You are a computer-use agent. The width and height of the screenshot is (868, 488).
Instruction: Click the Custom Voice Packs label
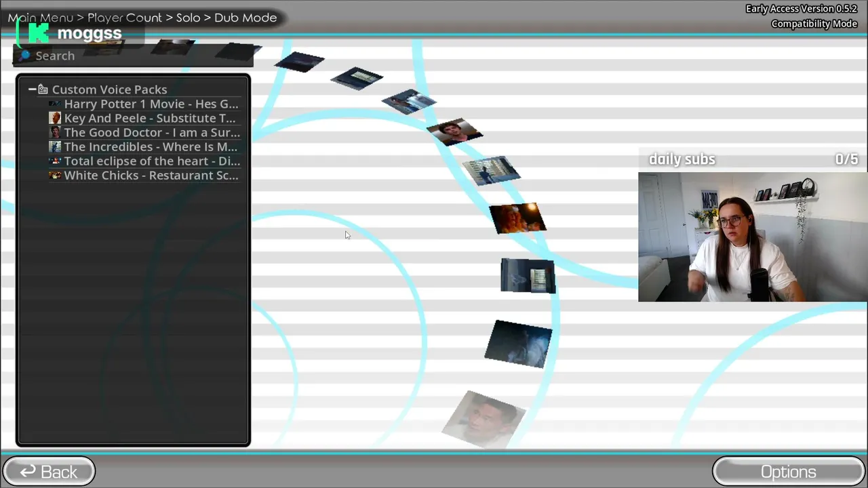[109, 89]
